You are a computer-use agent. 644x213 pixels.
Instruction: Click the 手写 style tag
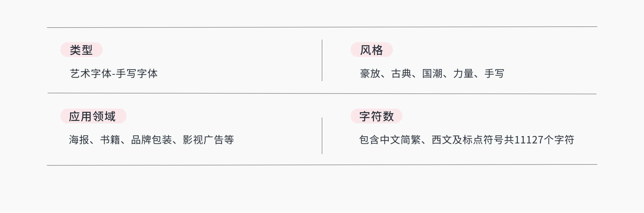[494, 74]
